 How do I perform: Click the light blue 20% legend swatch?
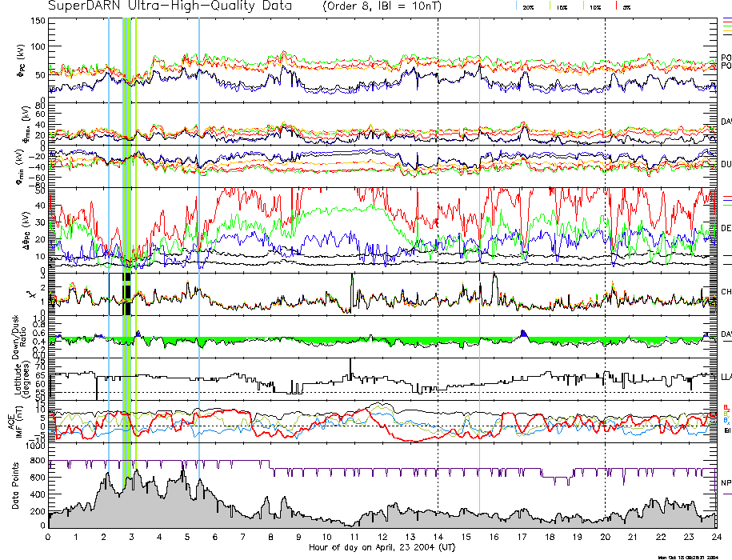coord(516,6)
